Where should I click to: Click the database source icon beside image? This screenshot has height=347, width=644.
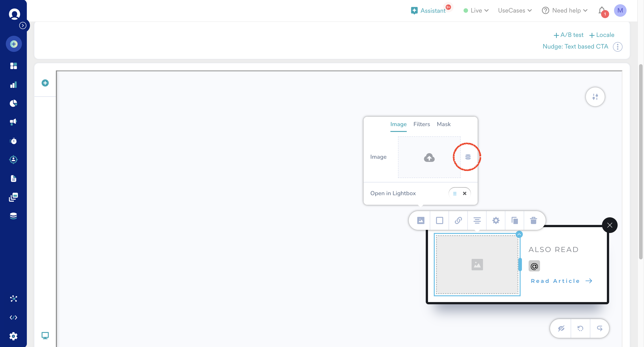click(468, 157)
